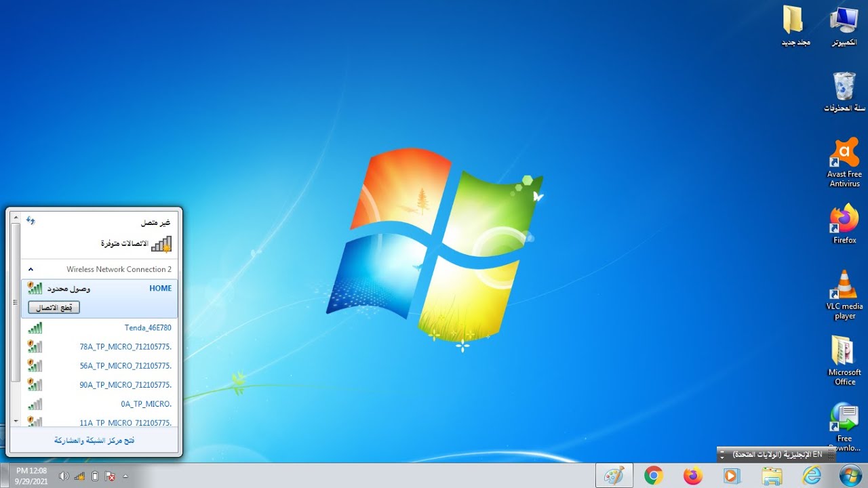Click the volume speaker tray icon
This screenshot has width=868, height=488.
point(64,476)
